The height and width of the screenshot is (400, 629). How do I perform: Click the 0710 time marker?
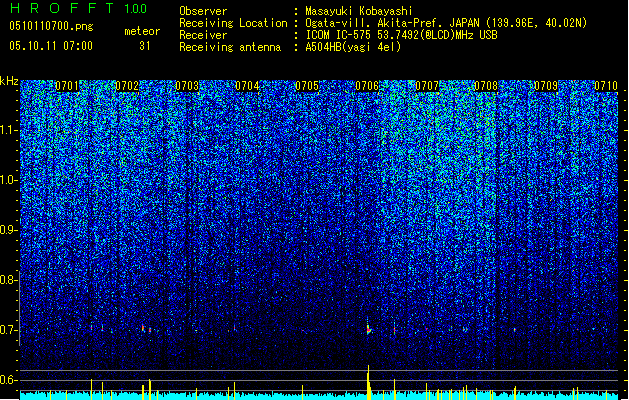[x=606, y=86]
